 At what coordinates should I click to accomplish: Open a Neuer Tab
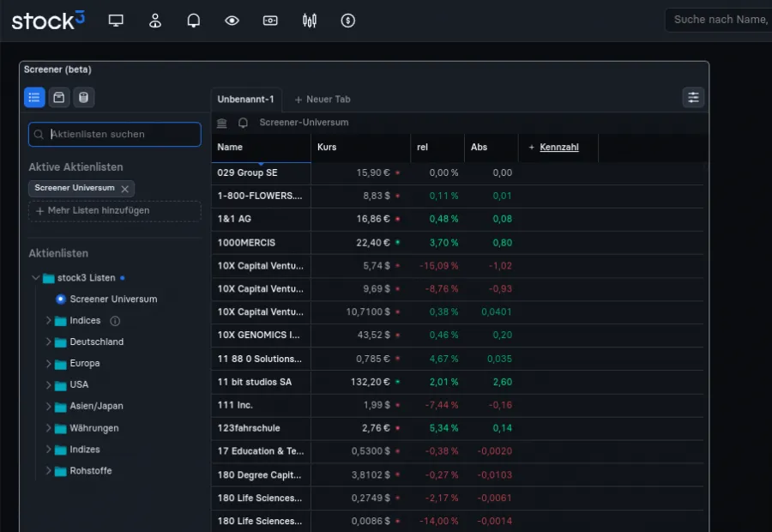pos(323,100)
